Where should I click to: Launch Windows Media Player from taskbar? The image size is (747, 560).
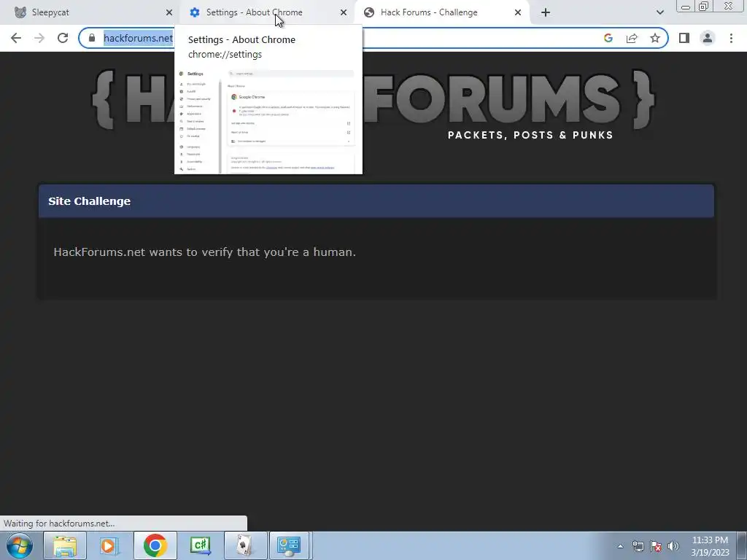point(109,545)
